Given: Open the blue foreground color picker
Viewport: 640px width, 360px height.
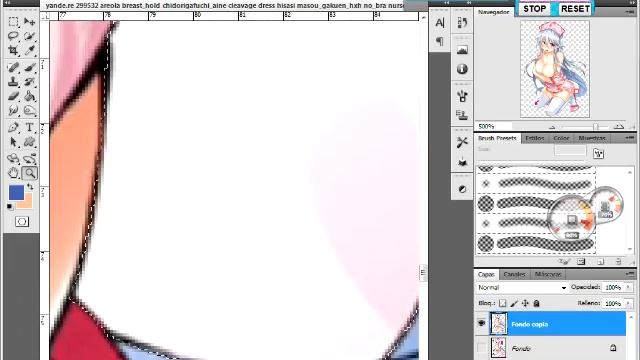Looking at the screenshot, I should pos(16,192).
